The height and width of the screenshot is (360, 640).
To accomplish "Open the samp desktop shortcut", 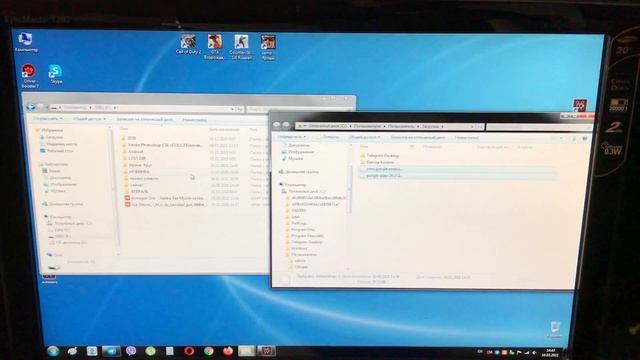I will pos(268,47).
